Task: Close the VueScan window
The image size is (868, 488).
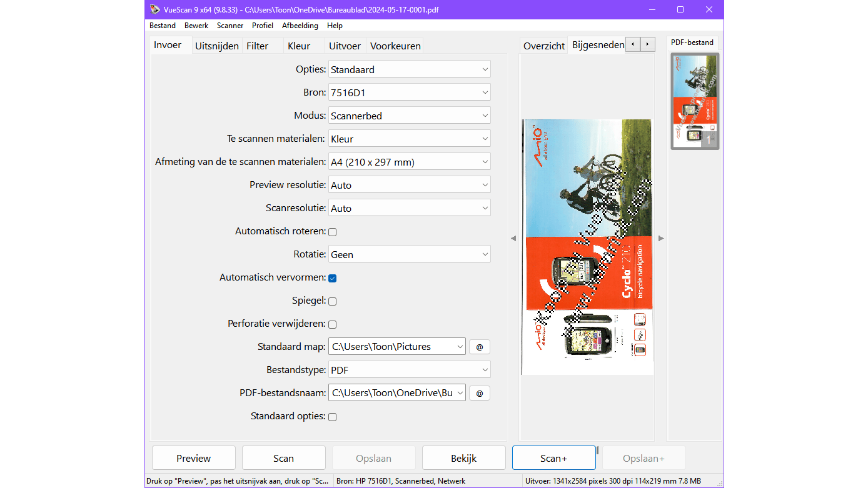Action: (709, 9)
